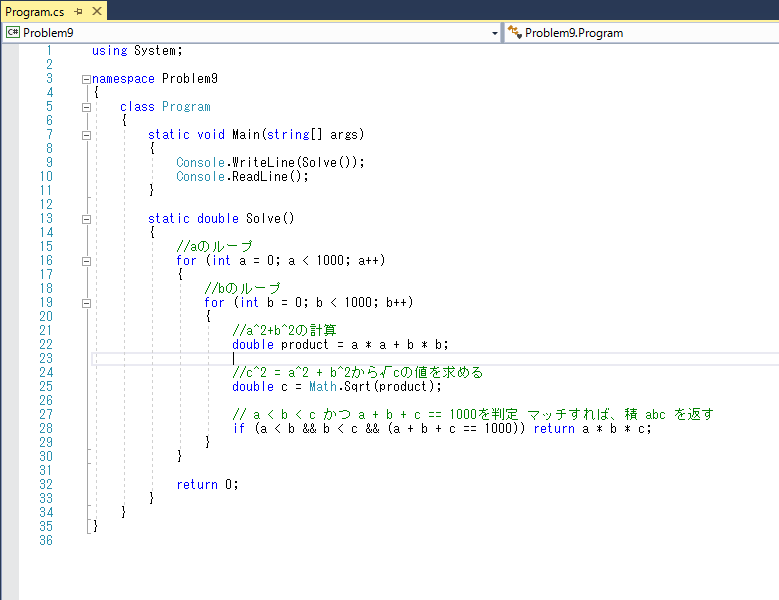Click the '//a^2+b^2の計算' comment
The width and height of the screenshot is (779, 600).
285,330
